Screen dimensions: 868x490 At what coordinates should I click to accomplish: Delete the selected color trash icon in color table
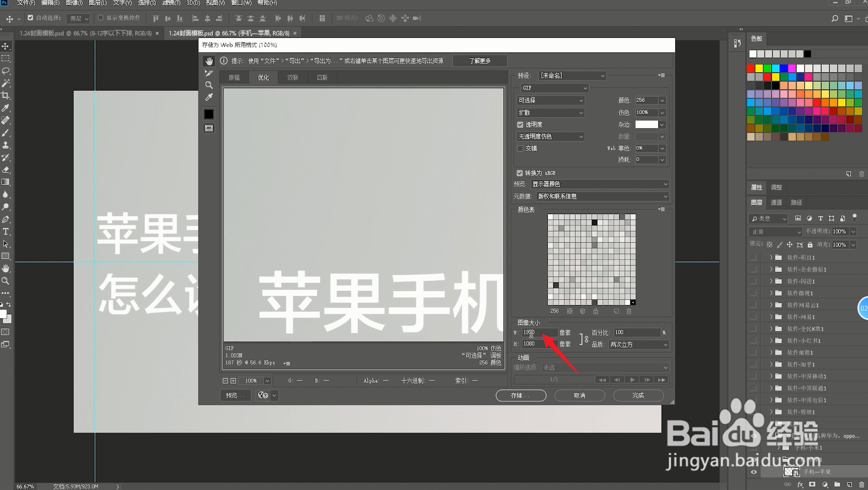[629, 311]
